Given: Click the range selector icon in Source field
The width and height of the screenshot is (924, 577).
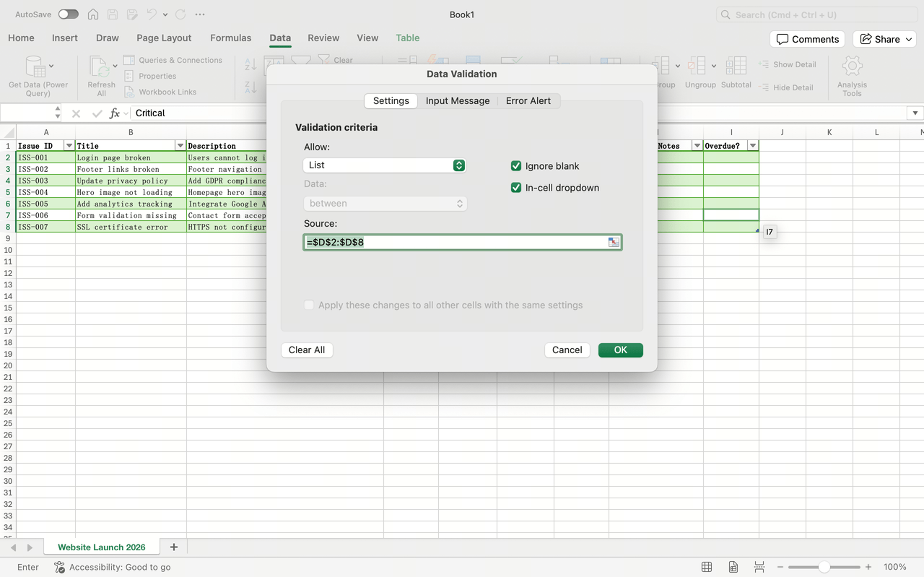Looking at the screenshot, I should tap(614, 242).
